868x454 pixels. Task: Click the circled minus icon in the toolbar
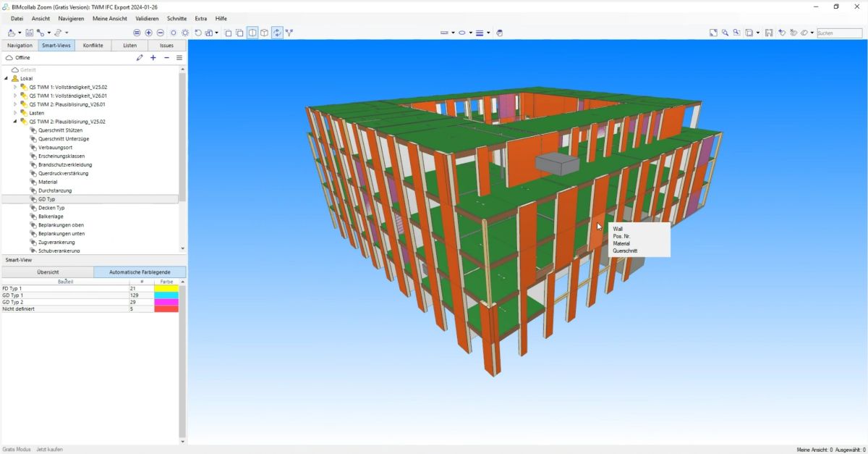click(x=161, y=33)
